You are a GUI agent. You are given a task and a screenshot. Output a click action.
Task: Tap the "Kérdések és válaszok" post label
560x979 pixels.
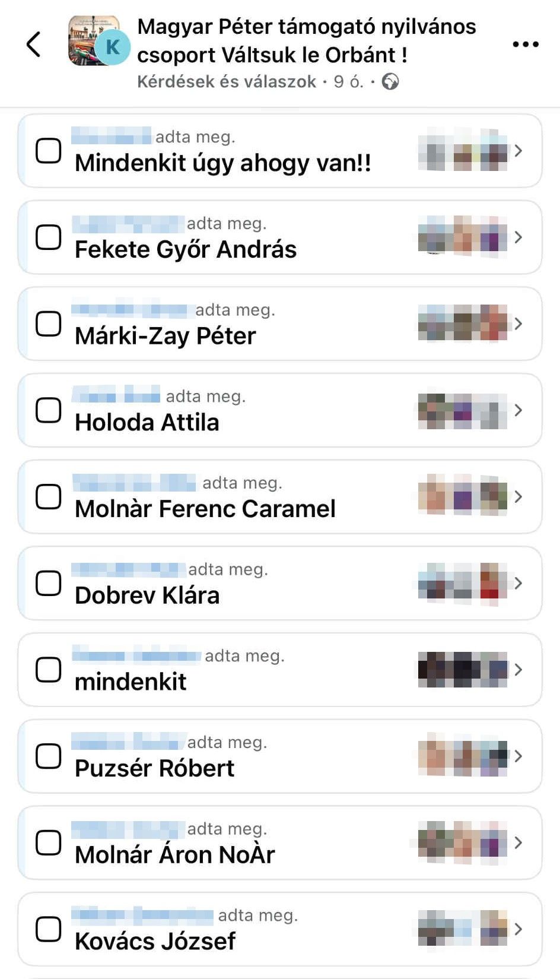point(227,81)
